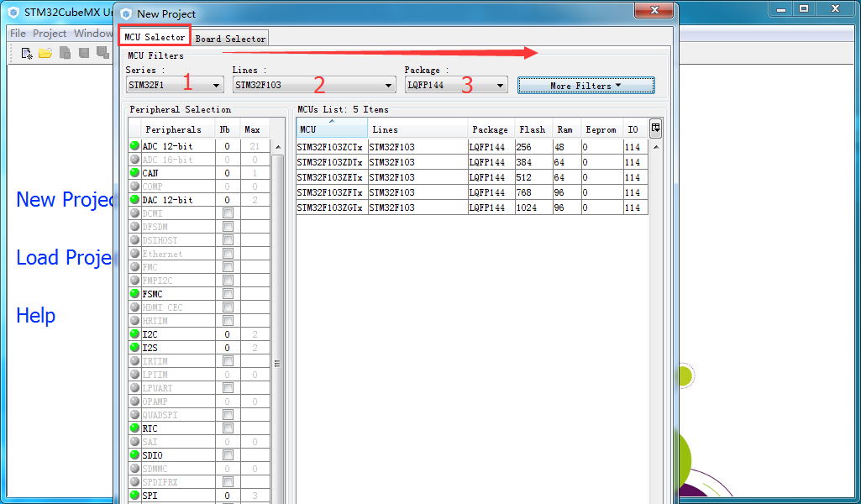The width and height of the screenshot is (861, 504).
Task: Toggle the DSIHOST checkbox
Action: [228, 240]
